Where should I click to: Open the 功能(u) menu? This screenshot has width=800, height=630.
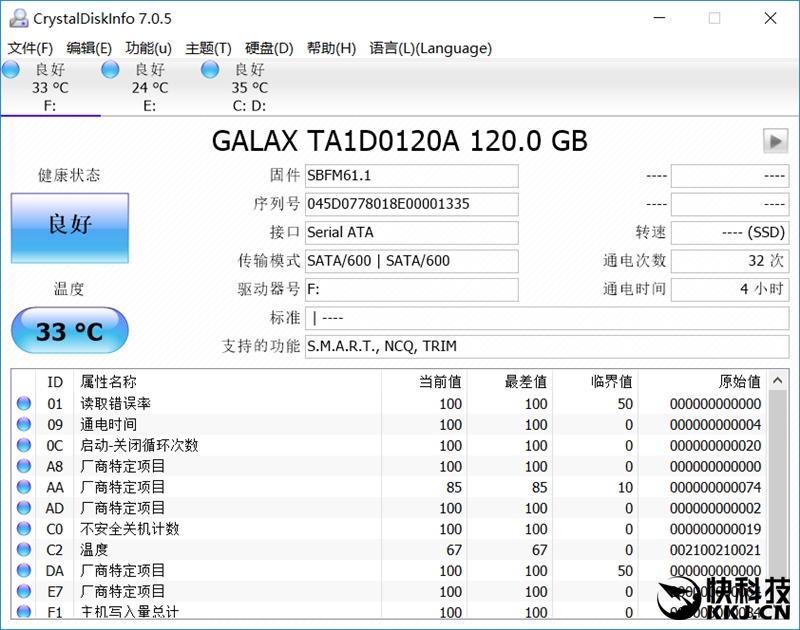[148, 48]
